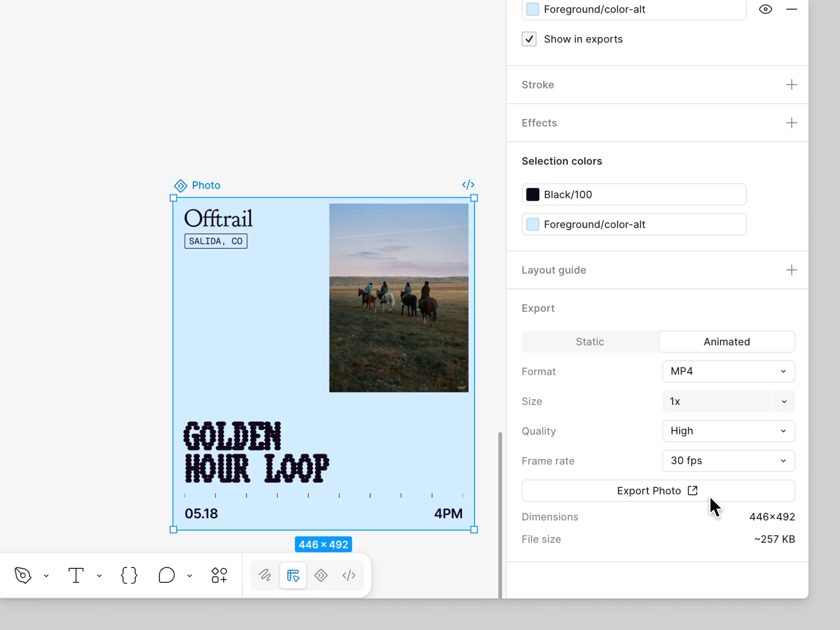Remove the fill with the minus icon

click(791, 9)
